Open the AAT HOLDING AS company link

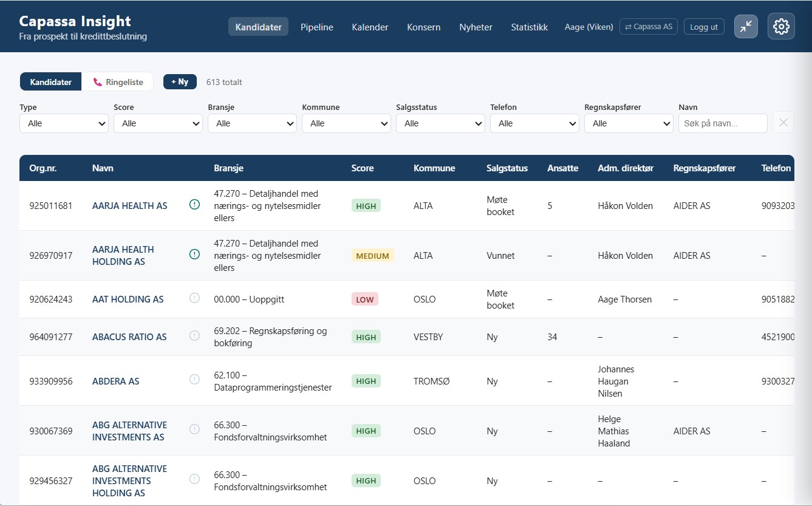(128, 299)
